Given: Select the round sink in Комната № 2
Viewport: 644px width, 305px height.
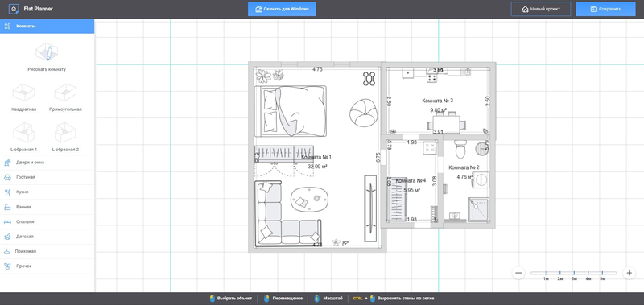Looking at the screenshot, I should tap(482, 148).
